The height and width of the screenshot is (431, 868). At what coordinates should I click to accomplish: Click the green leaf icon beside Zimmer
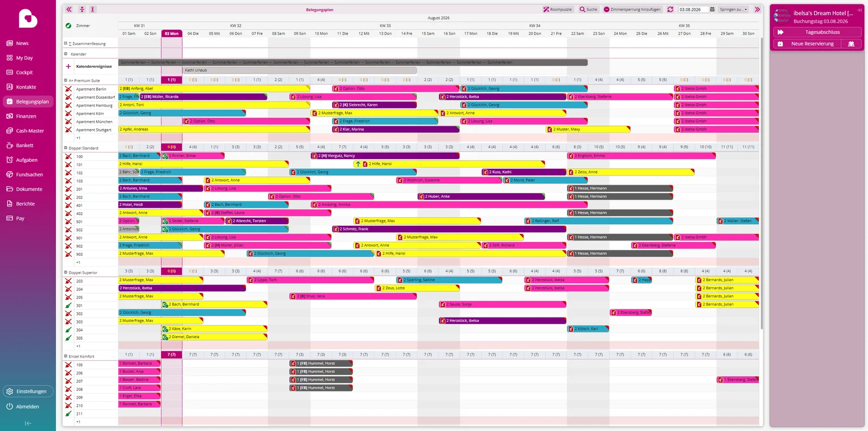pos(68,26)
